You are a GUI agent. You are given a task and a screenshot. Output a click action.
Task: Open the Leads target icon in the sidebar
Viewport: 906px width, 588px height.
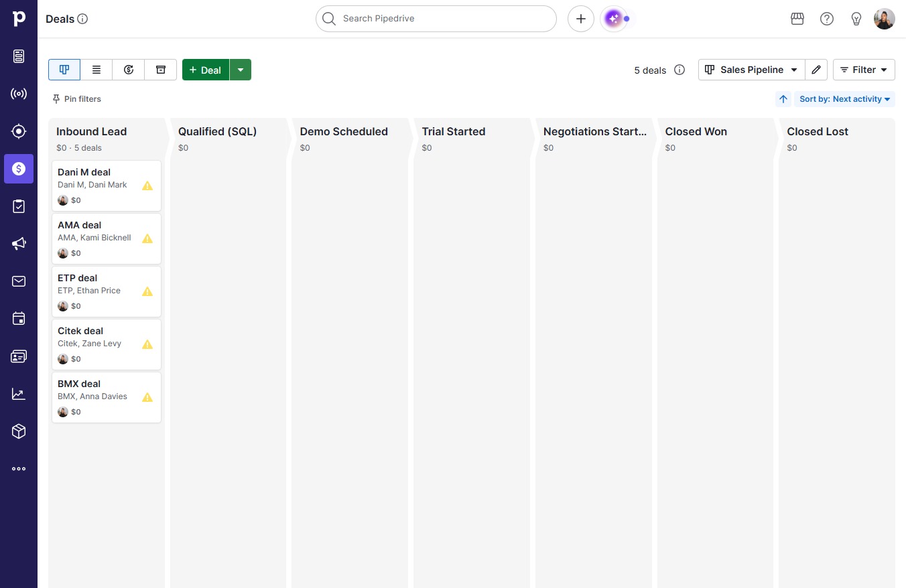click(19, 131)
